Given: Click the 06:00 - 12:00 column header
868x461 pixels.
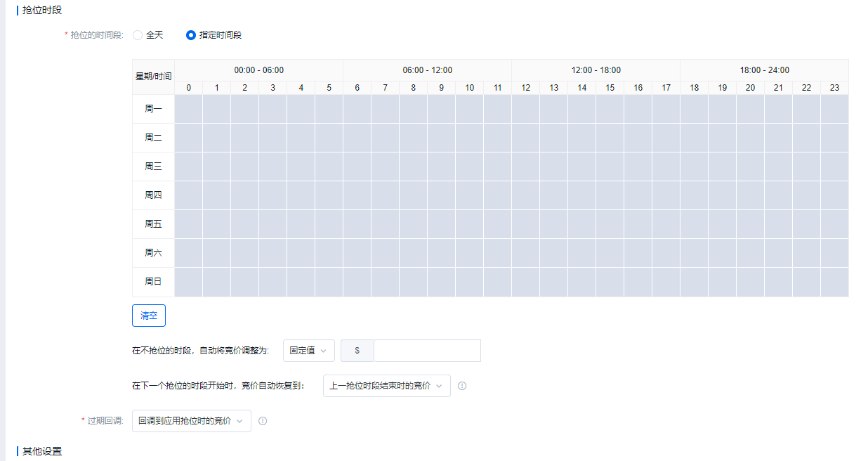Looking at the screenshot, I should click(x=427, y=70).
